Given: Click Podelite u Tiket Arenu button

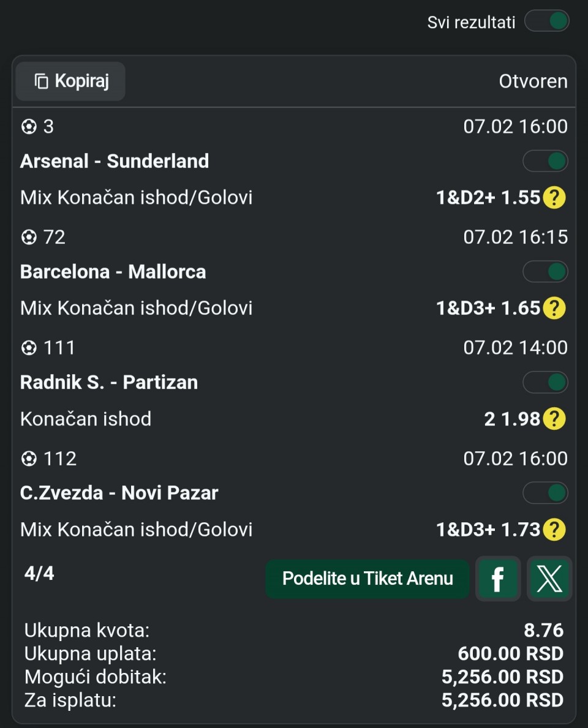Looking at the screenshot, I should point(367,579).
